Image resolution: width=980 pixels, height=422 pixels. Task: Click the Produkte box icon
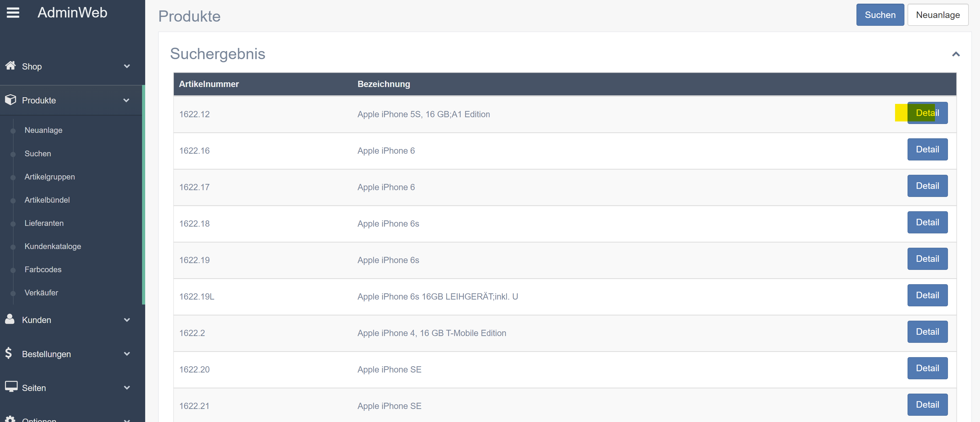pyautogui.click(x=11, y=100)
